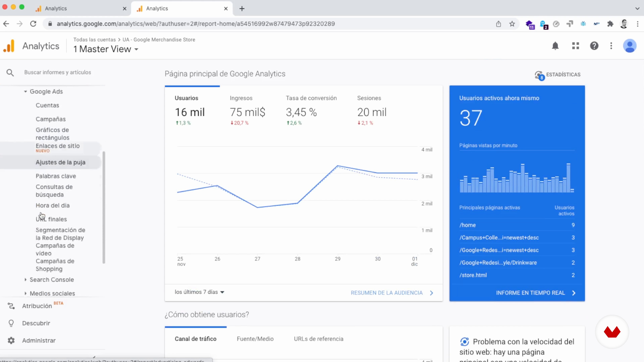Click the site lock icon in the address bar
Image resolution: width=644 pixels, height=362 pixels.
[x=50, y=24]
